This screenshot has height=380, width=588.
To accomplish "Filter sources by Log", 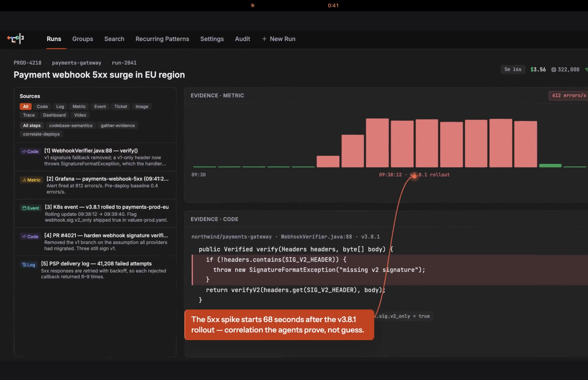I will (60, 106).
